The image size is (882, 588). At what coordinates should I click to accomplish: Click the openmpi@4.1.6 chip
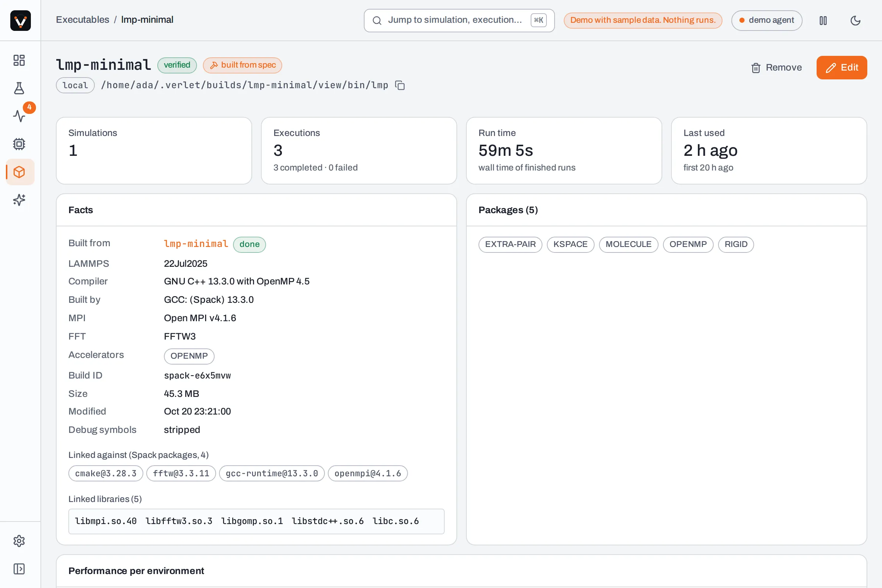[x=368, y=474]
